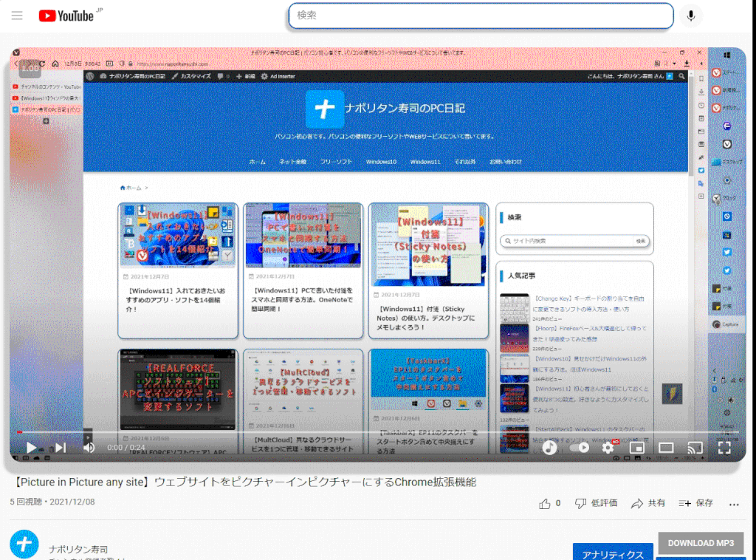Save the video with 保存
This screenshot has width=756, height=560.
[x=695, y=504]
